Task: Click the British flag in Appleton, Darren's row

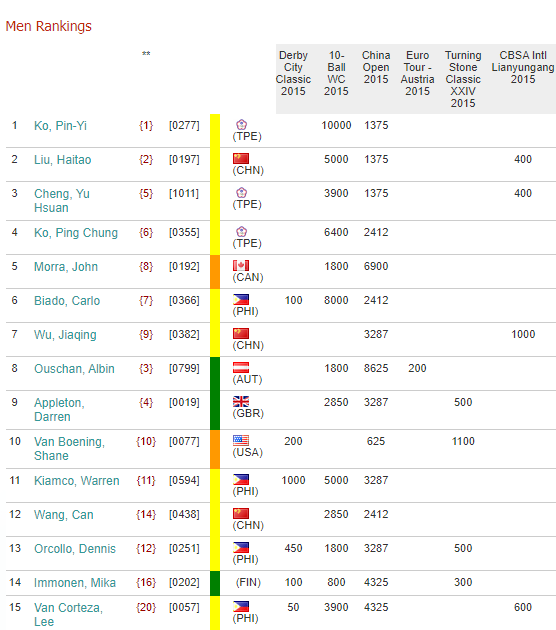Action: coord(241,401)
